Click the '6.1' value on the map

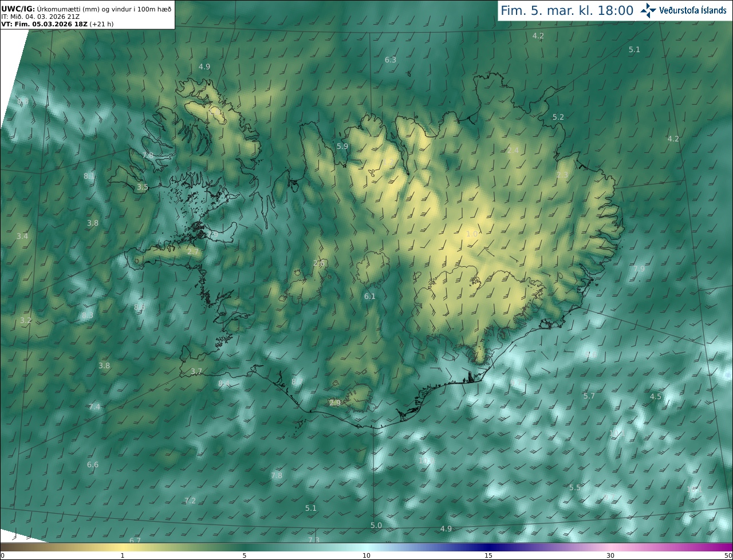click(370, 296)
